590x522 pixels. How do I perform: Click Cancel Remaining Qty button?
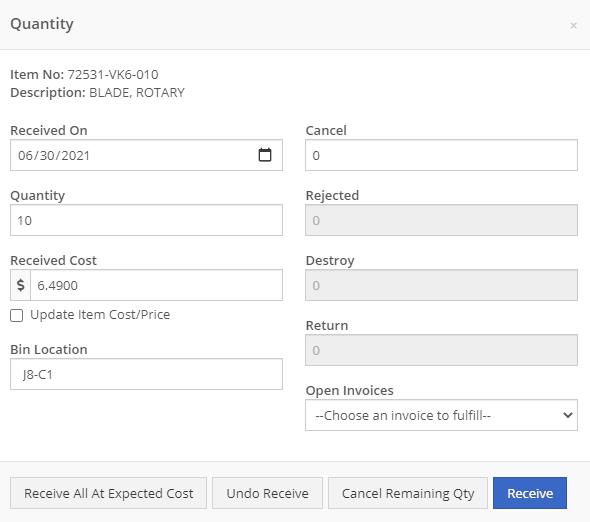408,493
